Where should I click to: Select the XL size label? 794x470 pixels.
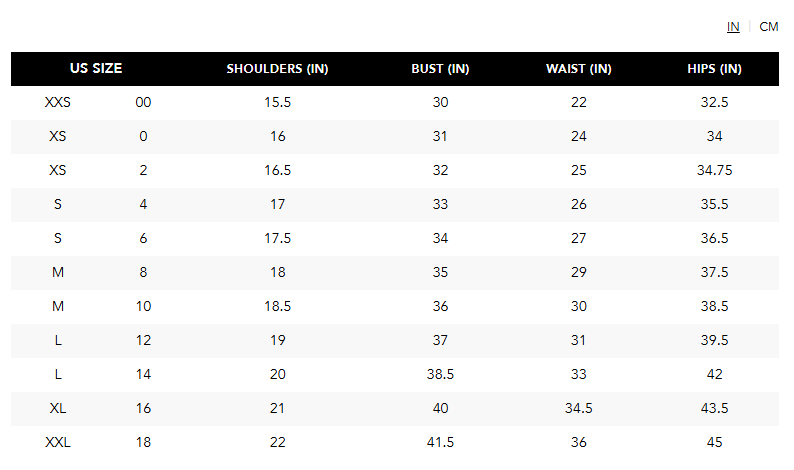coord(58,408)
